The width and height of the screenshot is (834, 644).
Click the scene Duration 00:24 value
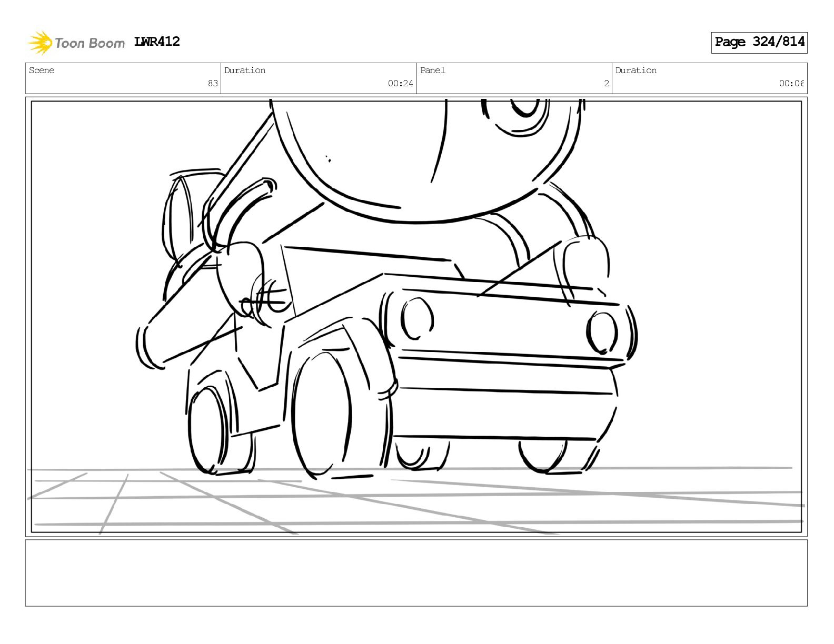400,83
